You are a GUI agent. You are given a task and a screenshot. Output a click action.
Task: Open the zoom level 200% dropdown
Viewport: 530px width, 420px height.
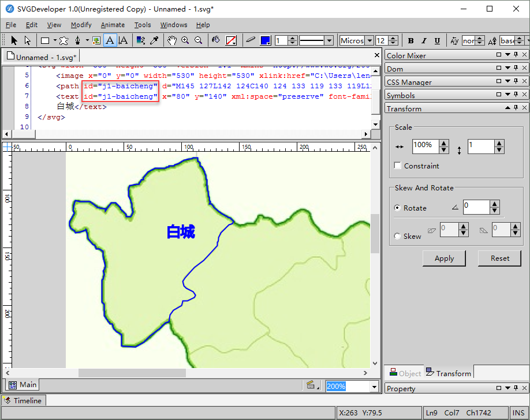[374, 387]
